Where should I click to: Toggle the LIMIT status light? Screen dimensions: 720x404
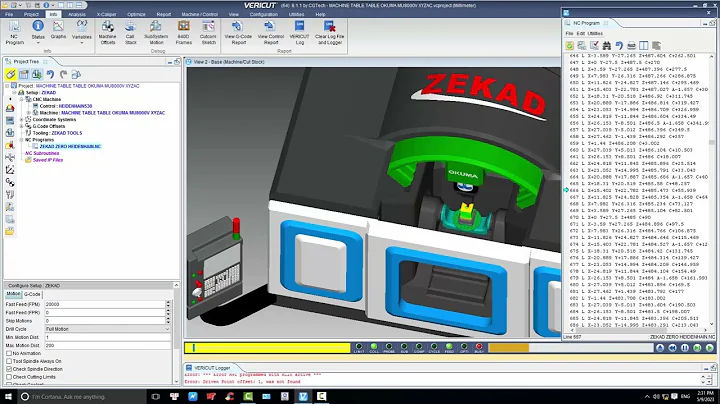click(x=359, y=347)
